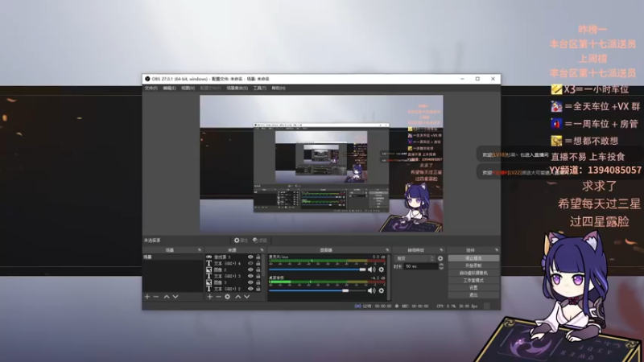Mute the 桌面音频 speaker icon

pyautogui.click(x=371, y=290)
